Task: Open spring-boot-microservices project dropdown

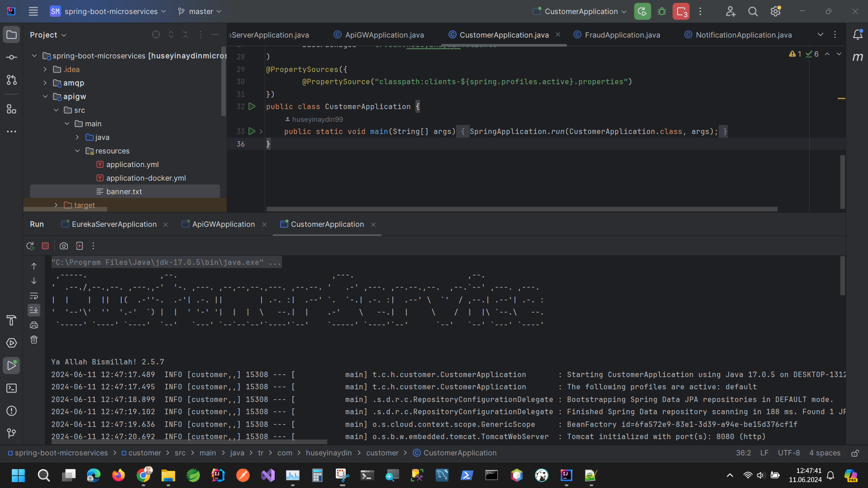Action: 108,11
